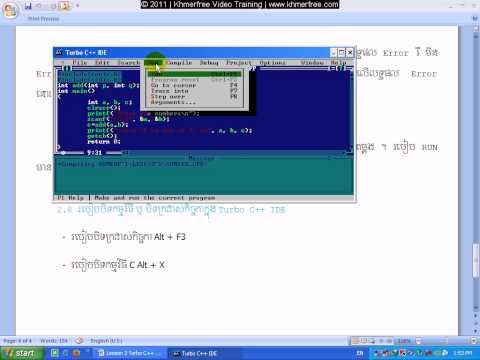480x360 pixels.
Task: Click the first Quick Launch icon in taskbar
Action: coord(55,353)
